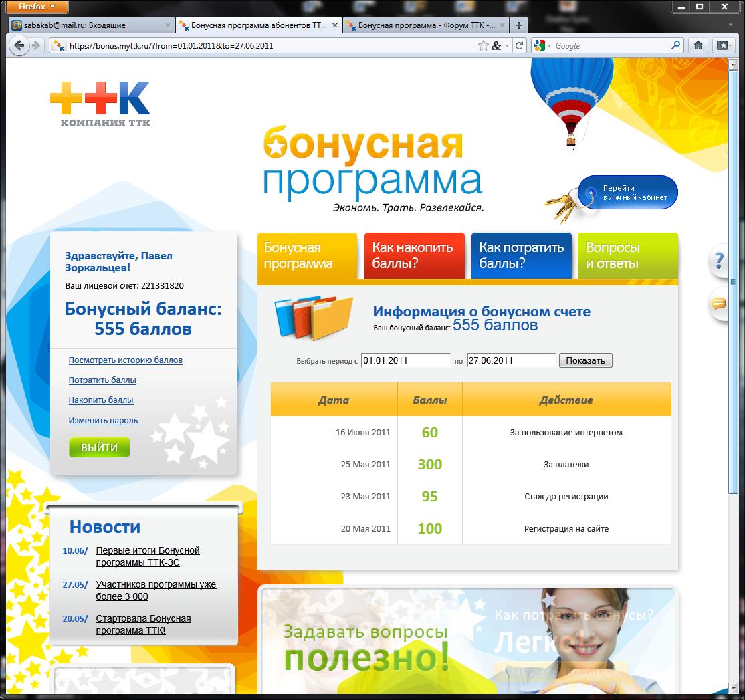745x700 pixels.
Task: Reload the page with the refresh icon
Action: coord(520,45)
